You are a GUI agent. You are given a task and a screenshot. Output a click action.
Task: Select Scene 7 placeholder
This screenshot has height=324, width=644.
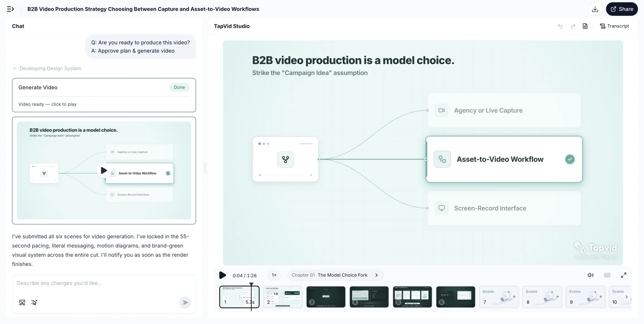tap(499, 297)
